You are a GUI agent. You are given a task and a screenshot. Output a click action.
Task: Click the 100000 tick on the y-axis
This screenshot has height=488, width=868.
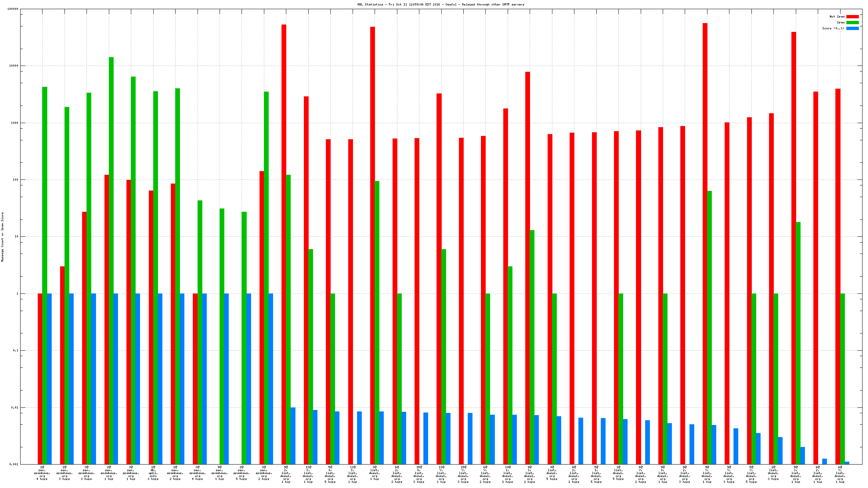(13, 9)
